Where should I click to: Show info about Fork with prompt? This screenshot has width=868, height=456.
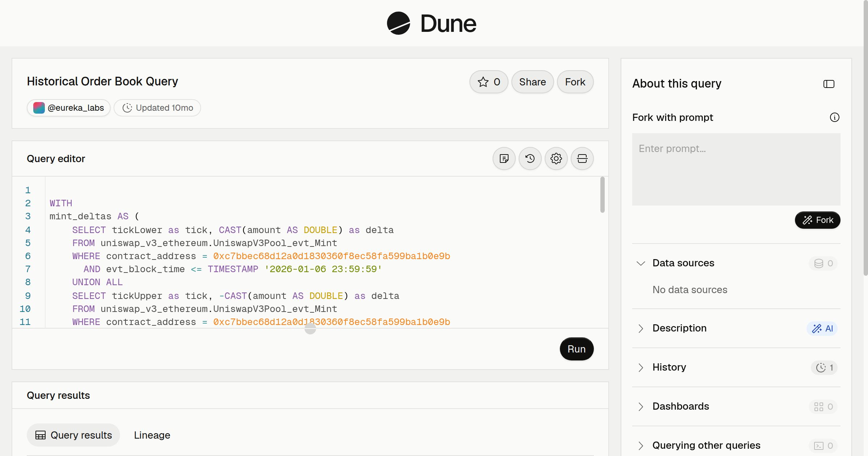tap(834, 117)
